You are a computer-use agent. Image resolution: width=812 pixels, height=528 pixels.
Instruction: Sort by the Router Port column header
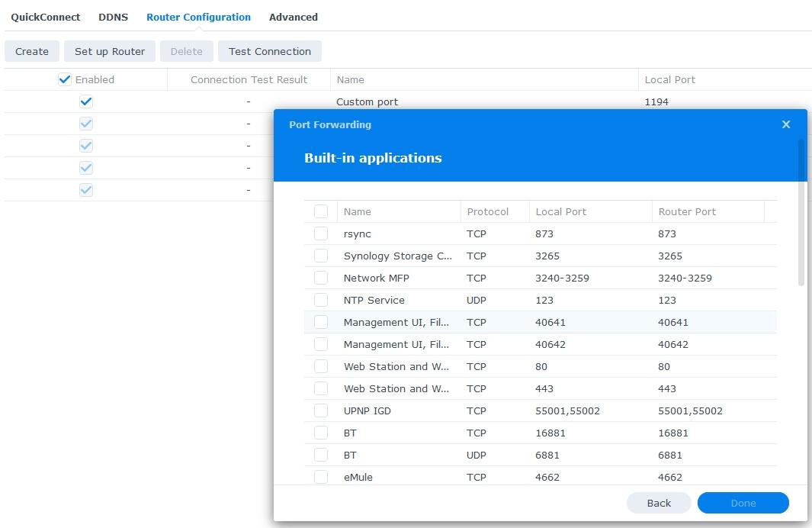pos(686,211)
